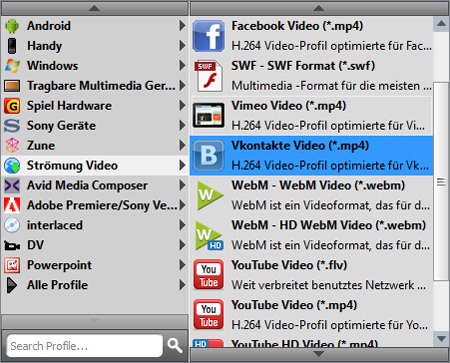Click the interlaced disc icon
Image resolution: width=450 pixels, height=363 pixels.
point(12,225)
